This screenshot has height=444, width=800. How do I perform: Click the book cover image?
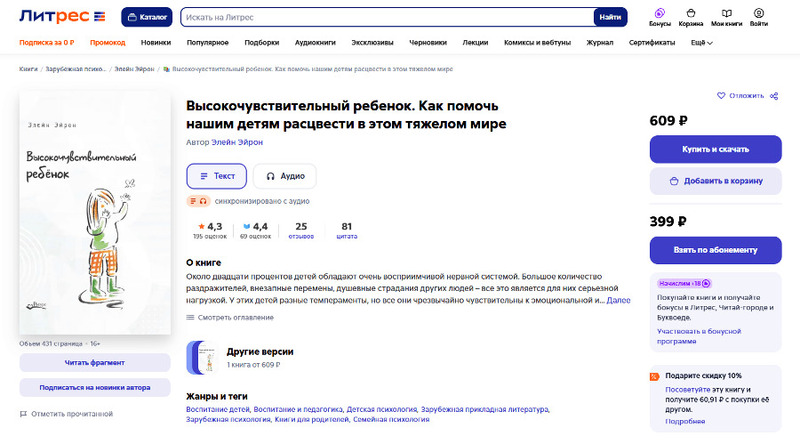[x=95, y=213]
